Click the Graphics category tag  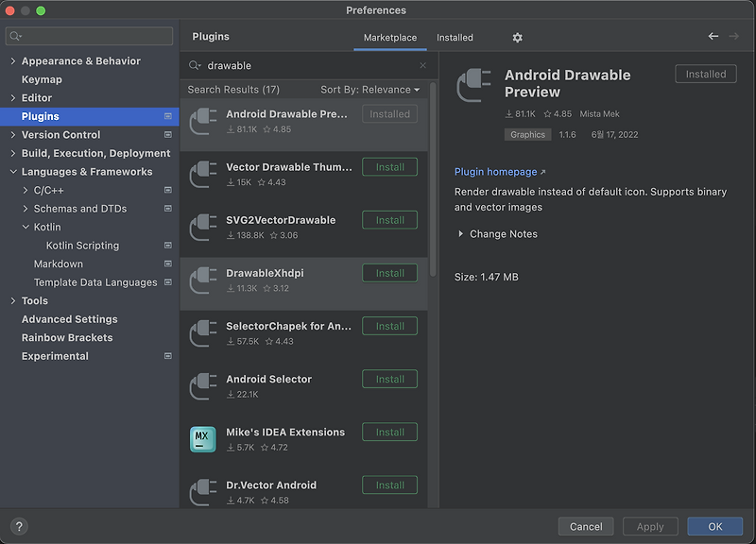coord(527,134)
